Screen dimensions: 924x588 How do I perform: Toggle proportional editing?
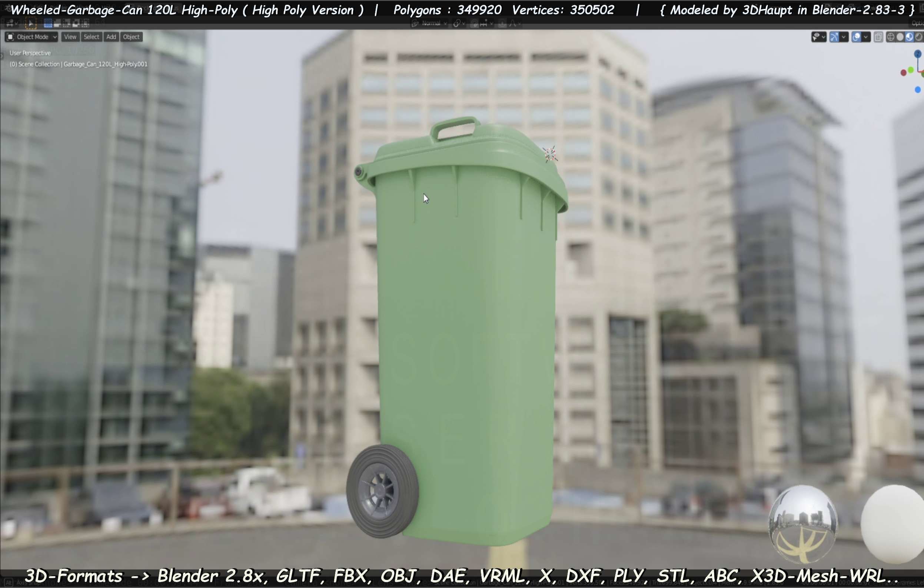(x=502, y=24)
